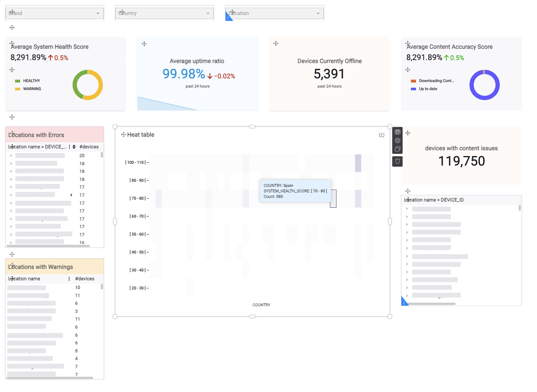This screenshot has width=537, height=392.
Task: Click Downloading Content orange legend swatch
Action: coord(413,81)
